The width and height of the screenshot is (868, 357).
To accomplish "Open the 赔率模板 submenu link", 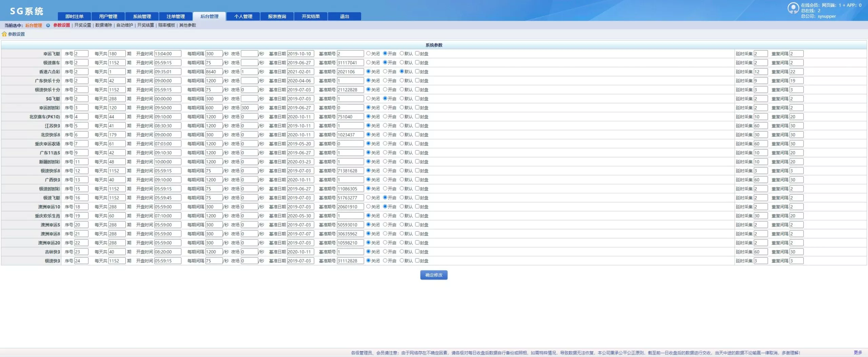I will coord(166,25).
